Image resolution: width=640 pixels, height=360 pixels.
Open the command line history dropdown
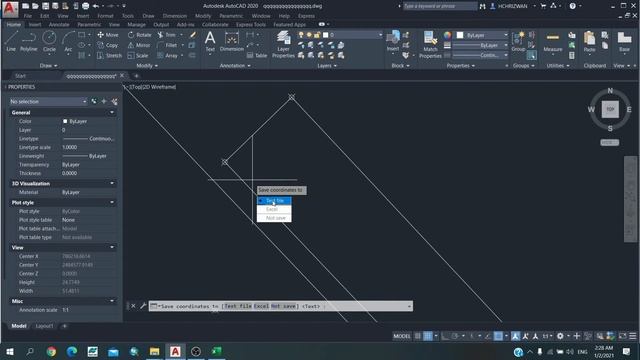click(409, 306)
